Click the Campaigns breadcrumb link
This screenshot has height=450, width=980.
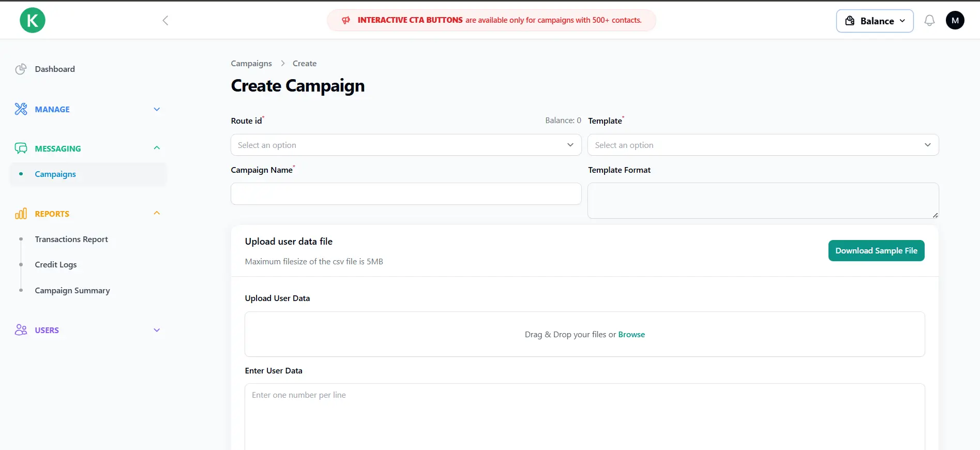pos(251,64)
